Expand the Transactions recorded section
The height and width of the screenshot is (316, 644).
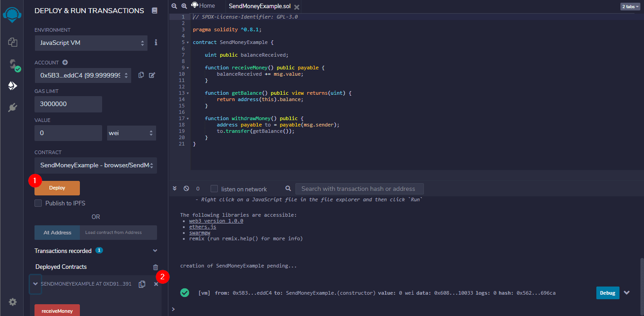(155, 251)
